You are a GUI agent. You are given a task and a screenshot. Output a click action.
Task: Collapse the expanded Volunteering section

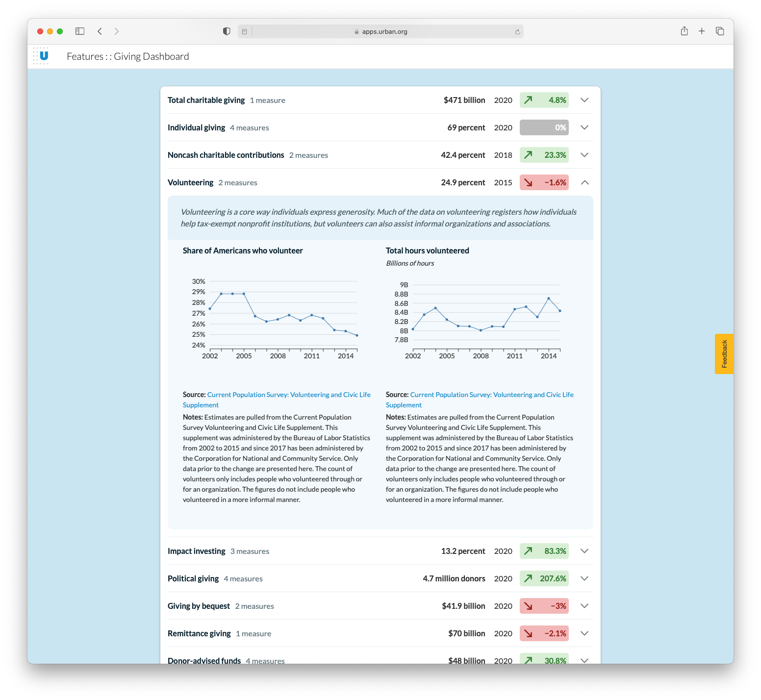pyautogui.click(x=584, y=182)
